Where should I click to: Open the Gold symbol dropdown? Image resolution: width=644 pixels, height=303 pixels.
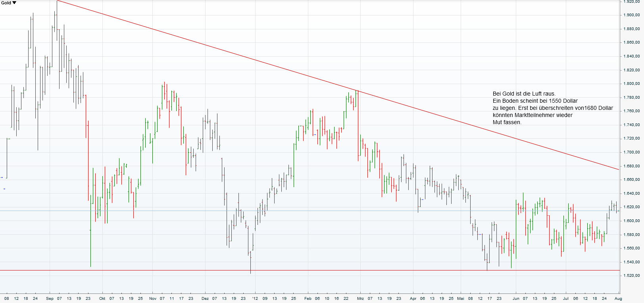coord(6,3)
